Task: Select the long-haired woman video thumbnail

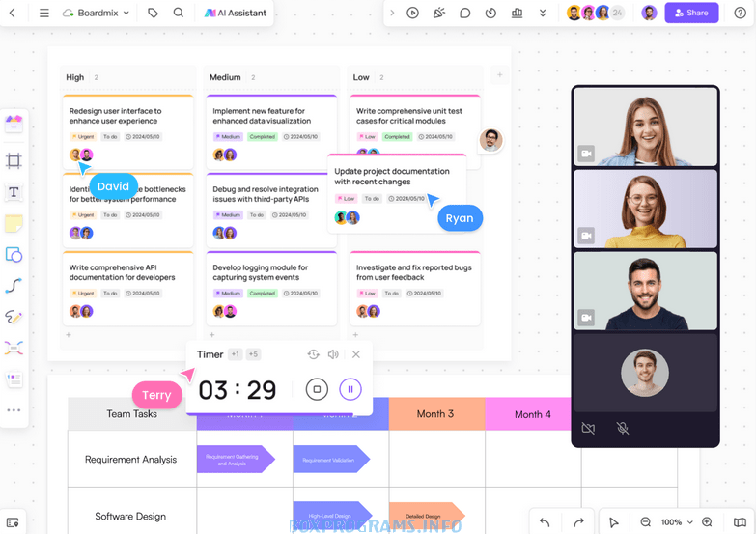Action: coord(645,126)
